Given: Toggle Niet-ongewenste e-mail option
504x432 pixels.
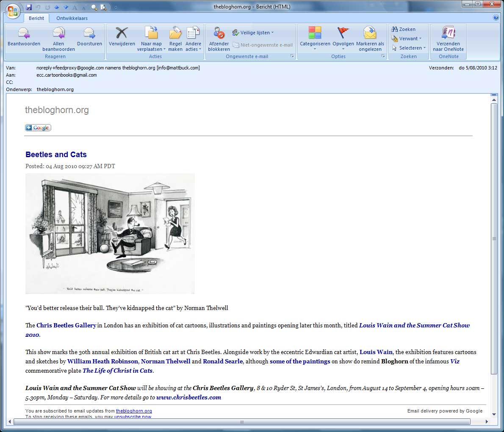Looking at the screenshot, I should point(263,44).
